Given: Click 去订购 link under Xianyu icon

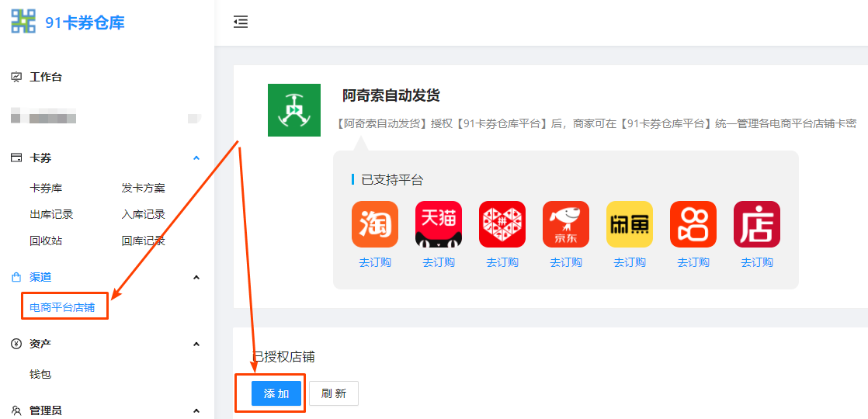Looking at the screenshot, I should point(630,263).
